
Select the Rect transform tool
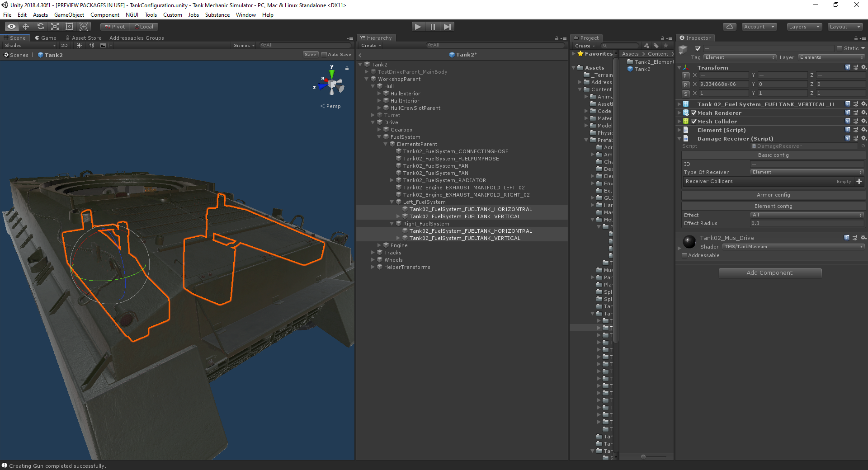pos(70,27)
